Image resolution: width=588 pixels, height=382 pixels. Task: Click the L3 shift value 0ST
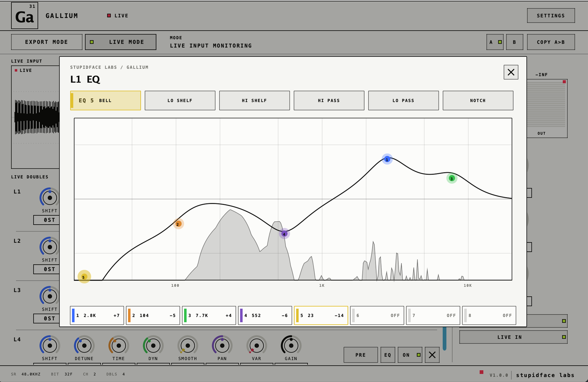pyautogui.click(x=46, y=318)
